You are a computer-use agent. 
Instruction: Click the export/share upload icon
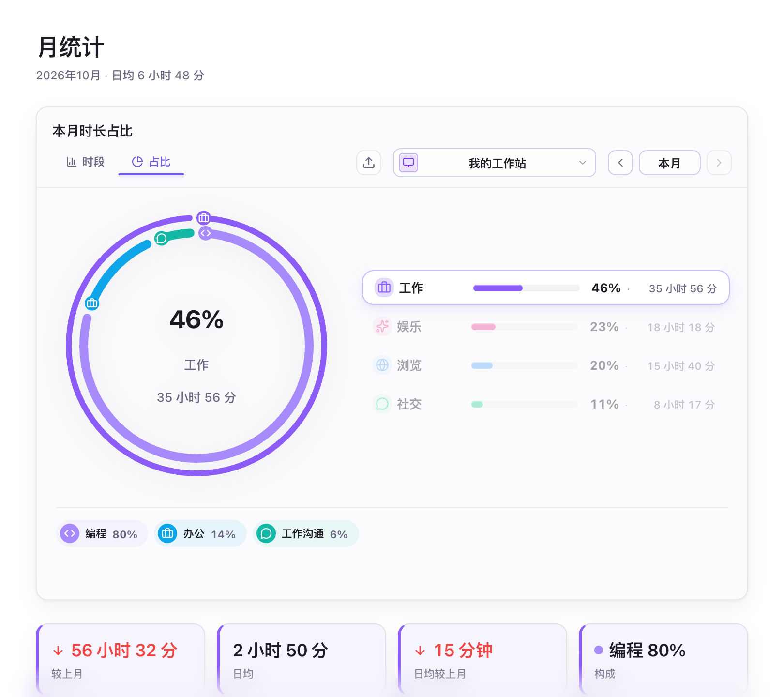tap(369, 163)
